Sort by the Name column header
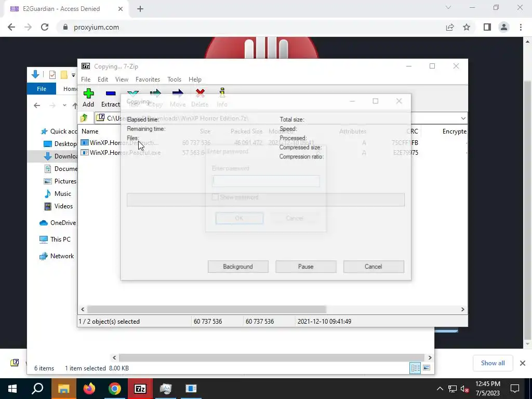The image size is (532, 399). [90, 131]
